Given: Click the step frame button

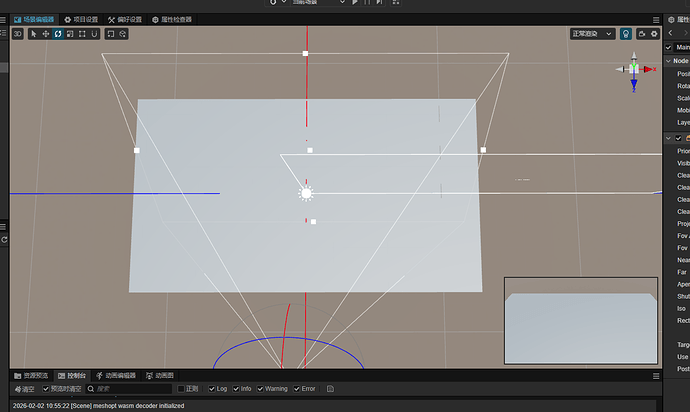Looking at the screenshot, I should click(x=379, y=2).
